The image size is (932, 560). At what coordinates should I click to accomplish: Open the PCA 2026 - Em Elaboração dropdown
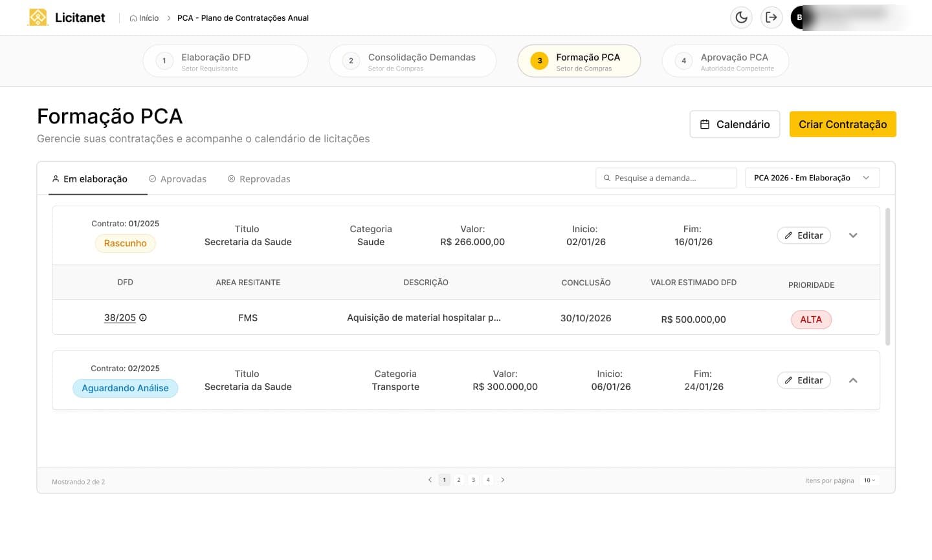point(812,178)
